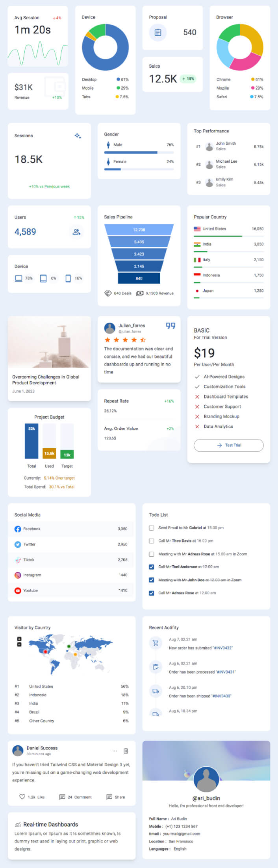
Task: Click the delivery truck icon for #INV3430
Action: pos(156,691)
